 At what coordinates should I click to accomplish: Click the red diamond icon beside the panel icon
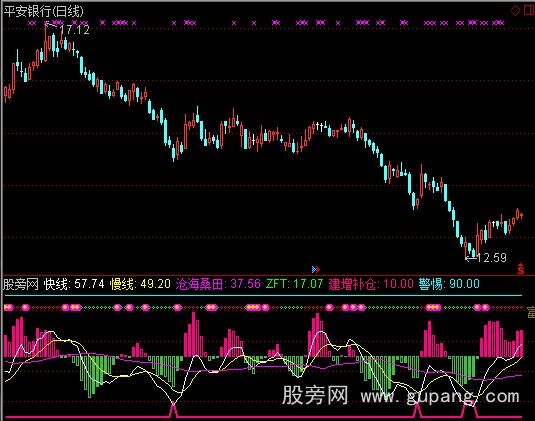515,11
